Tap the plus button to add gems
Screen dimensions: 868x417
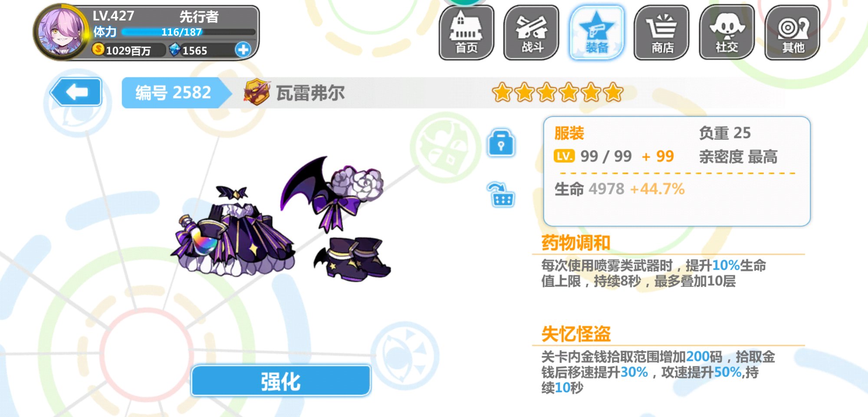coord(243,50)
